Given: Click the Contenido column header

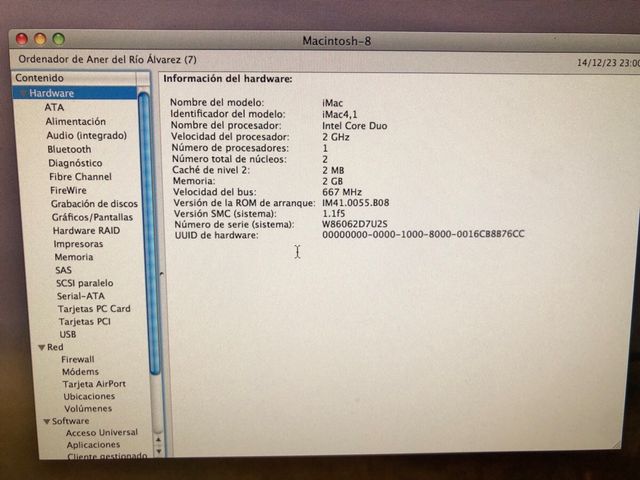Looking at the screenshot, I should click(x=76, y=78).
